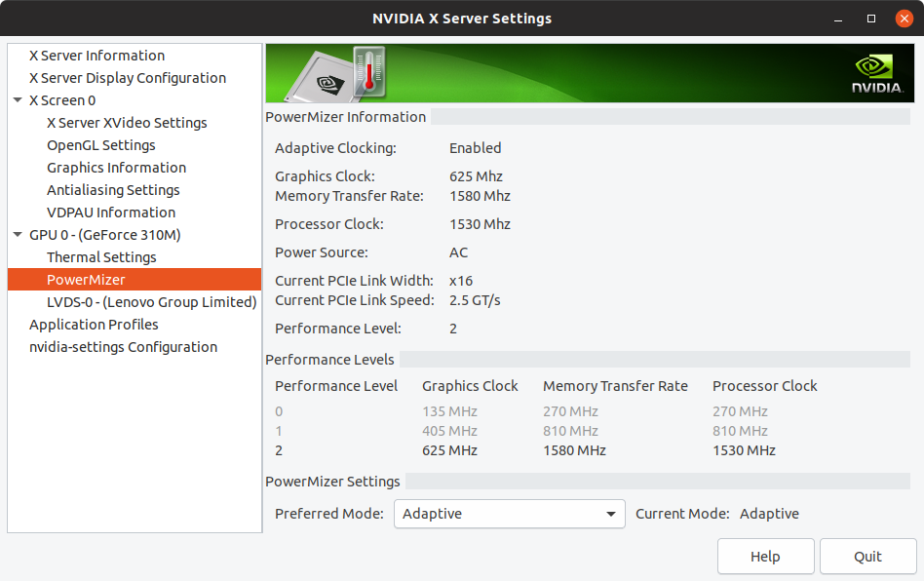
Task: Click the Quit button
Action: click(x=868, y=557)
